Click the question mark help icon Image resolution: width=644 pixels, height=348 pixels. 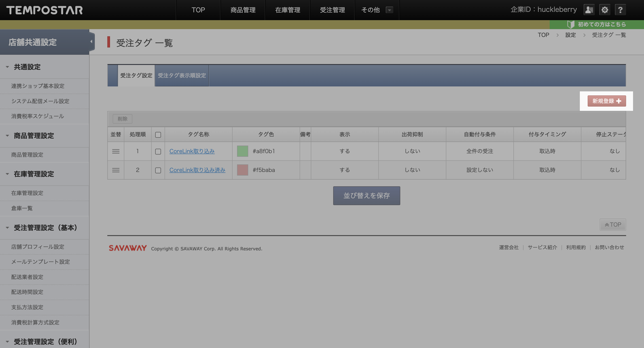click(620, 10)
